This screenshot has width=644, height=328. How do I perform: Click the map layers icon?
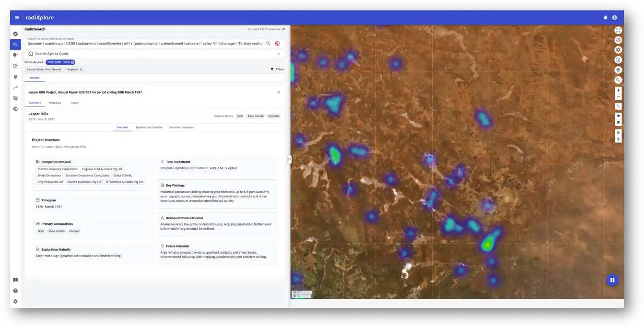[618, 70]
